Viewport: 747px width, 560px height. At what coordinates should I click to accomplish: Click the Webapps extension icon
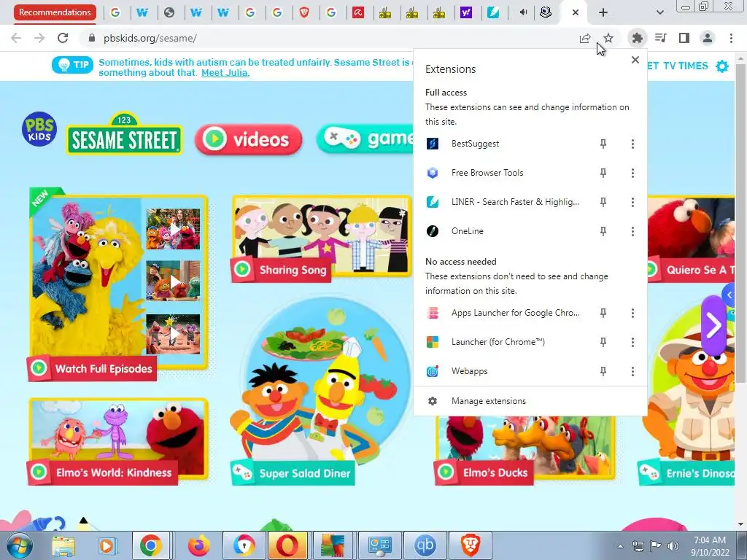(432, 371)
